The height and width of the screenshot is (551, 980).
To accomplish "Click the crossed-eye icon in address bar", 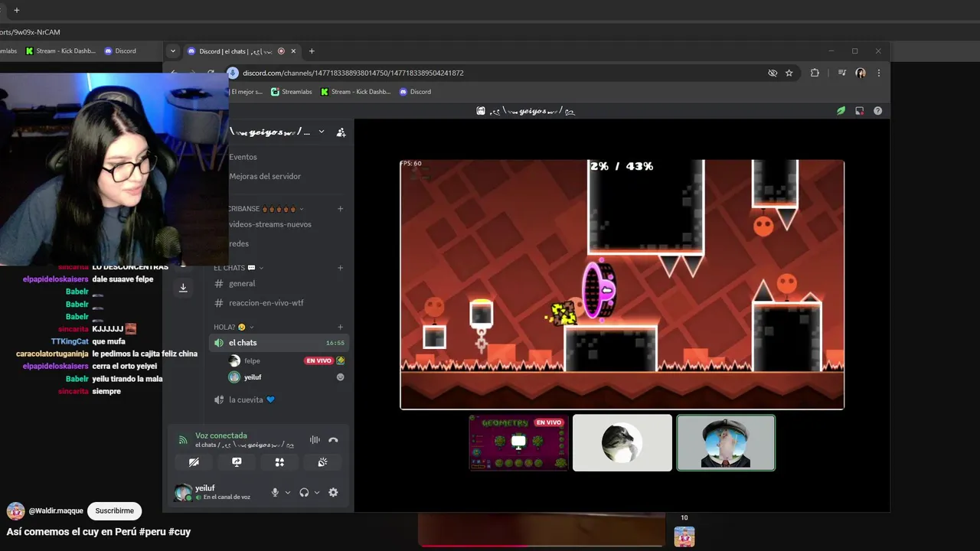I will (773, 73).
